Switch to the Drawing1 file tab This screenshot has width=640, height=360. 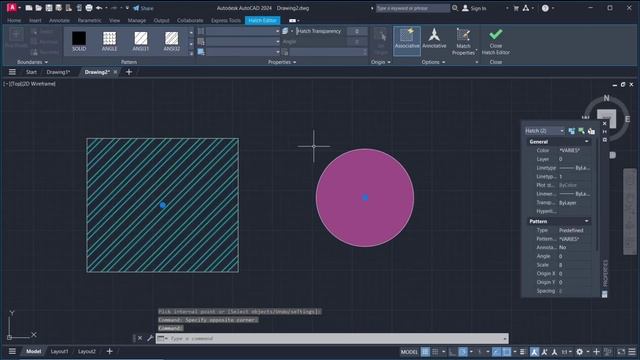tap(58, 72)
